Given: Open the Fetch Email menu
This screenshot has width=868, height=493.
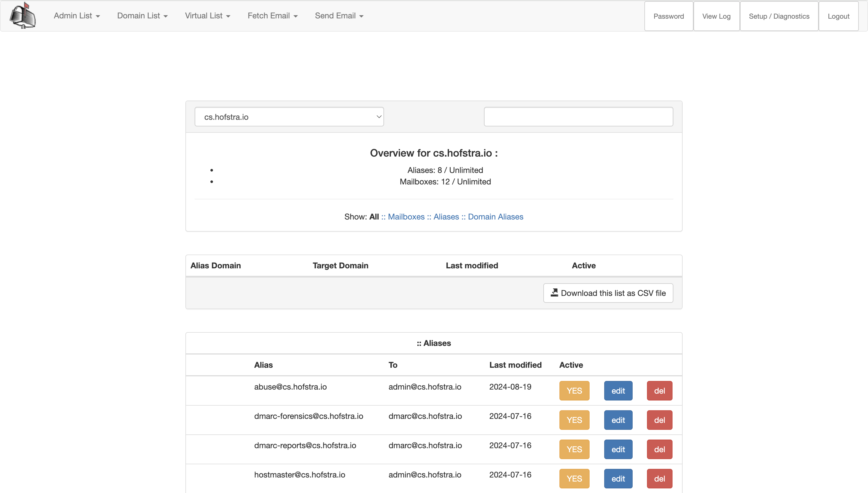Looking at the screenshot, I should tap(272, 16).
